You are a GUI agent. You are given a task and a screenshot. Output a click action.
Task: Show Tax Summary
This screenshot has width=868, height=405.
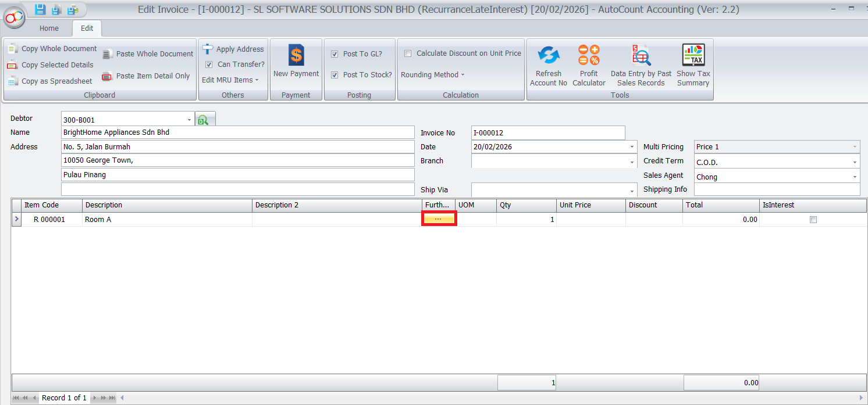pyautogui.click(x=693, y=56)
